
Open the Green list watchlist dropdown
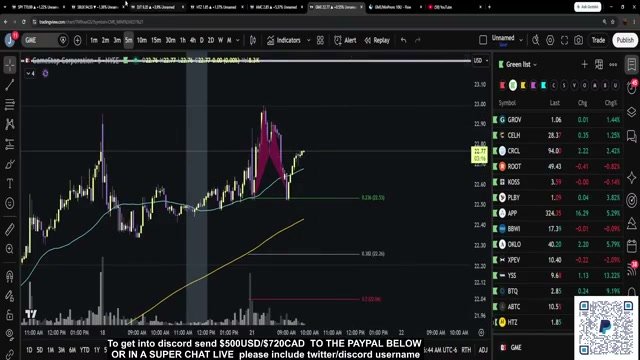[x=521, y=64]
